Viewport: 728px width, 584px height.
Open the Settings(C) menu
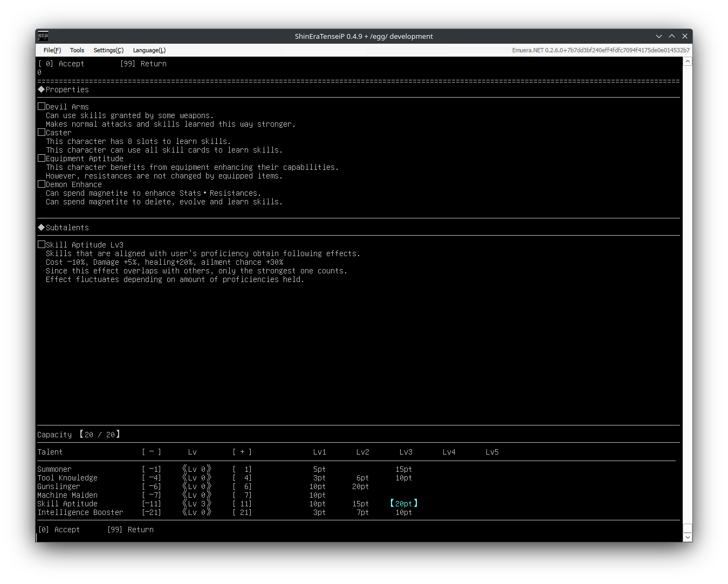click(108, 50)
